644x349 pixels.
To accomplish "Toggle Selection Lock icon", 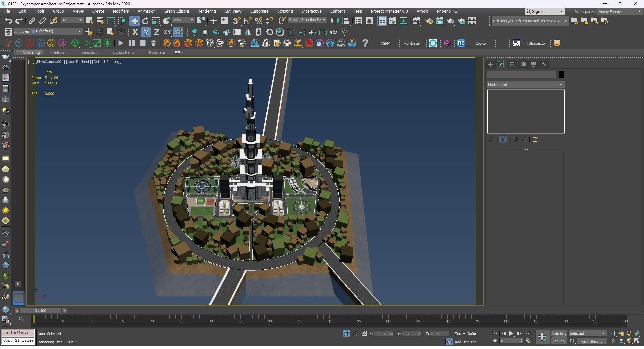I will click(x=355, y=333).
